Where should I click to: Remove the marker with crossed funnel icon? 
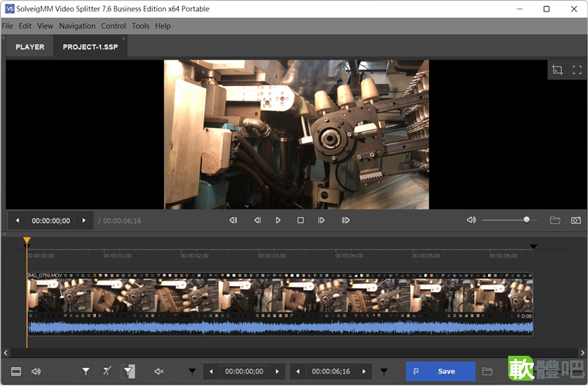pyautogui.click(x=107, y=371)
